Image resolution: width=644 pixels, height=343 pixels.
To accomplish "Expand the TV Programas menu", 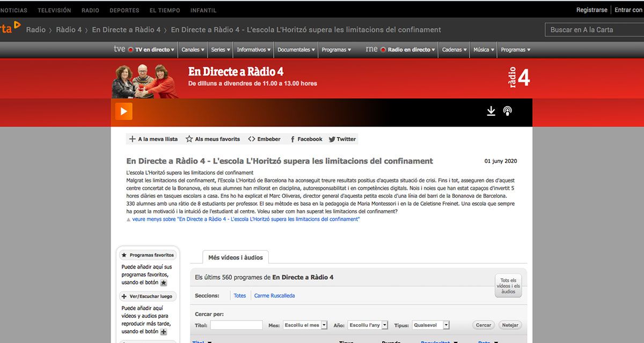I will (x=336, y=50).
